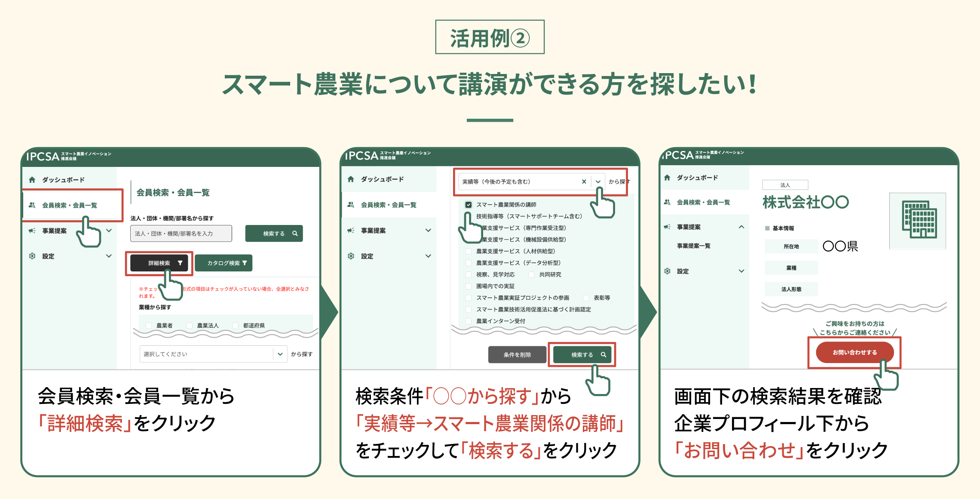Click the 法人・団体・機関/部署名 input field
This screenshot has width=980, height=499.
[181, 234]
